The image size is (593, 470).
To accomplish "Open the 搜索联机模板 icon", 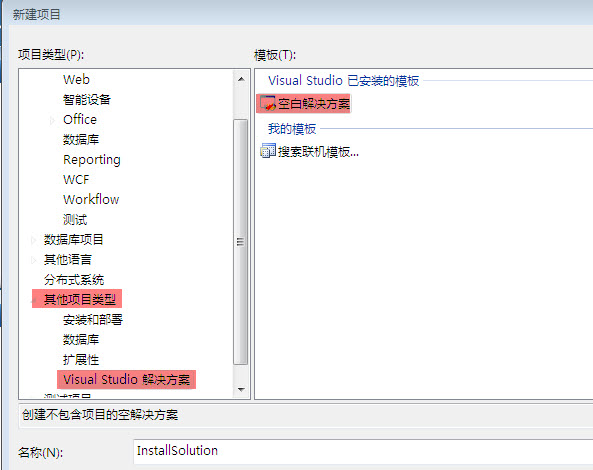I will coord(268,151).
